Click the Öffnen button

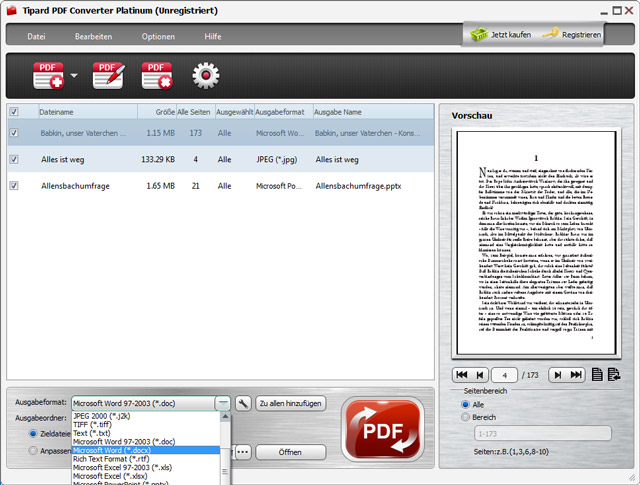click(291, 452)
